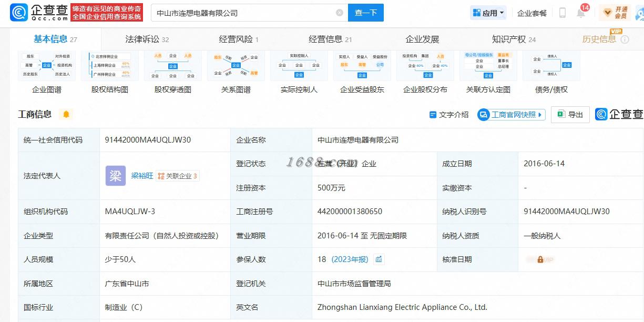Select the 有限责任公司 enterprise type value
Image resolution: width=644 pixels, height=322 pixels.
pos(161,236)
